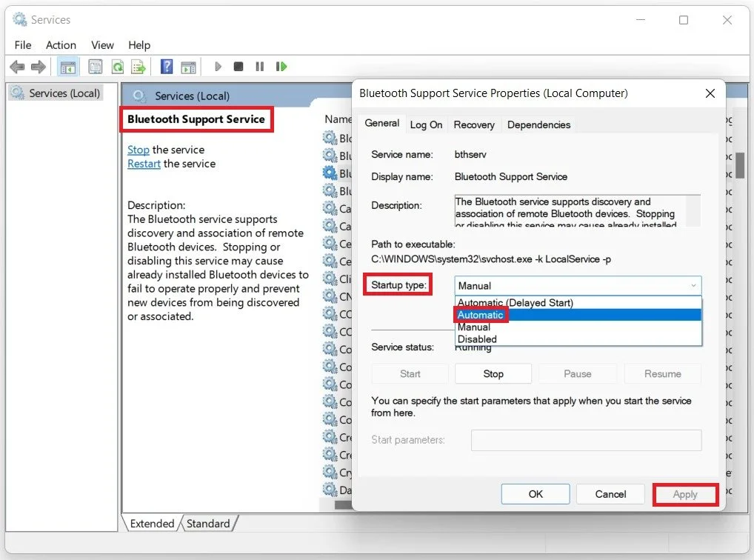
Task: Click the Cancel button
Action: [x=610, y=494]
